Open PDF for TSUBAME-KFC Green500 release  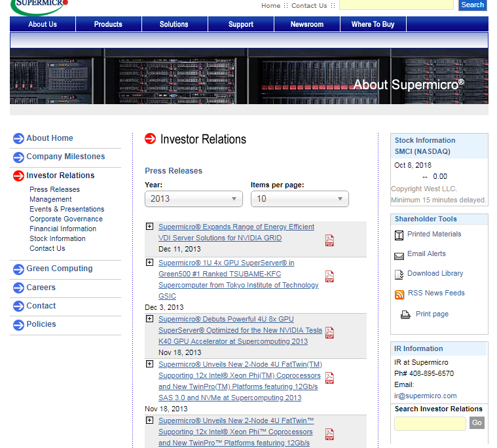coord(329,276)
